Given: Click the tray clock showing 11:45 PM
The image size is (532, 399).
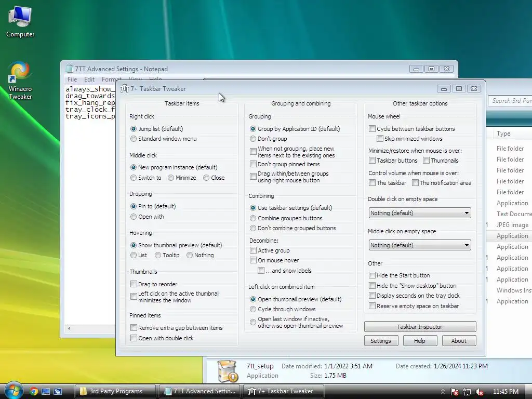Looking at the screenshot, I should (506, 392).
